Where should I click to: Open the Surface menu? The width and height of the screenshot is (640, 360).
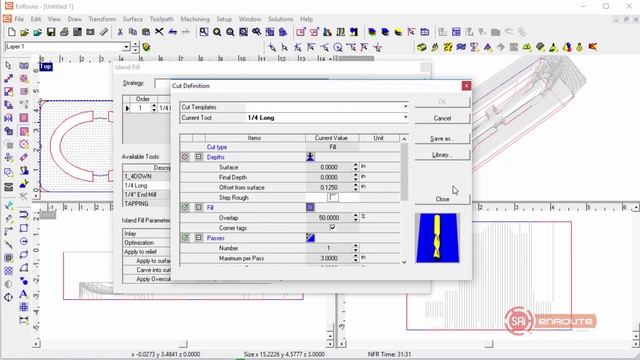(x=133, y=19)
